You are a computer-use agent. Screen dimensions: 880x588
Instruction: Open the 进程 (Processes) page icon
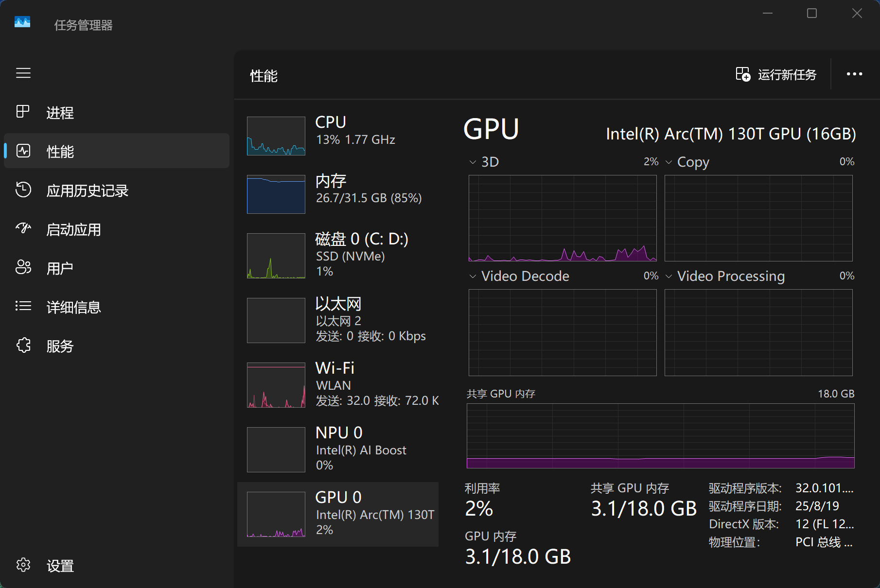click(23, 112)
